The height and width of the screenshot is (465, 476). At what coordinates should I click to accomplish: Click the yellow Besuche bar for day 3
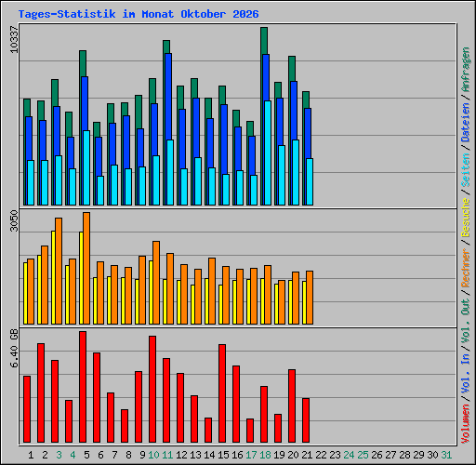point(53,277)
